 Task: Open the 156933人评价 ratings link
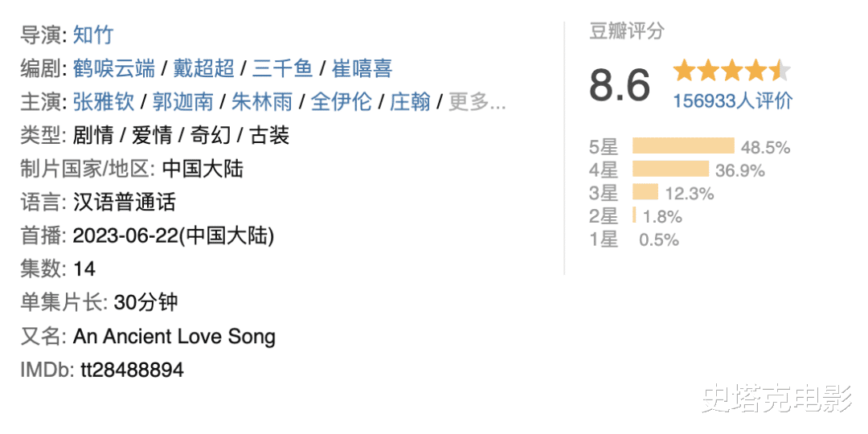pyautogui.click(x=732, y=100)
